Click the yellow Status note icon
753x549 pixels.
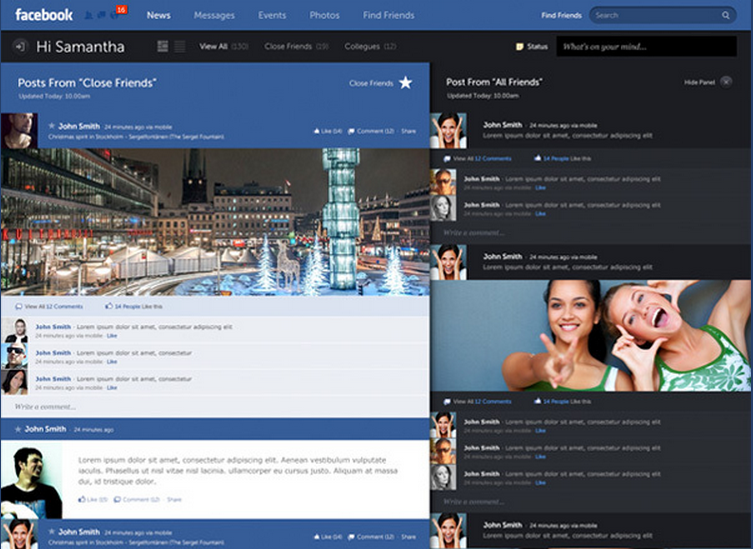tap(519, 47)
